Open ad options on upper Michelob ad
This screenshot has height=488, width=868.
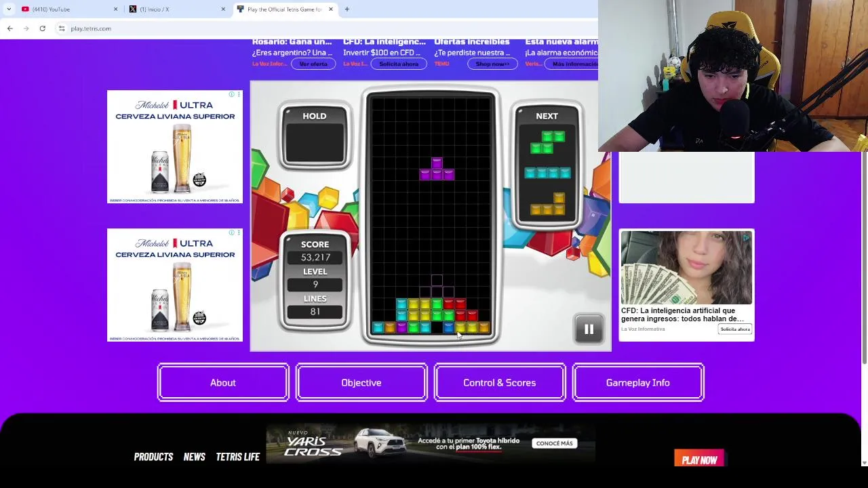coord(238,94)
